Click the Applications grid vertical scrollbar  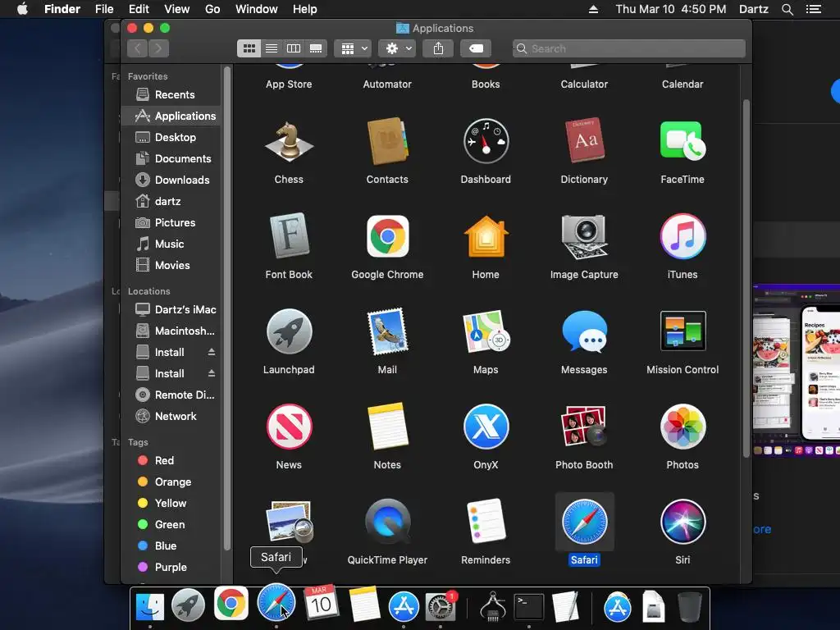746,279
